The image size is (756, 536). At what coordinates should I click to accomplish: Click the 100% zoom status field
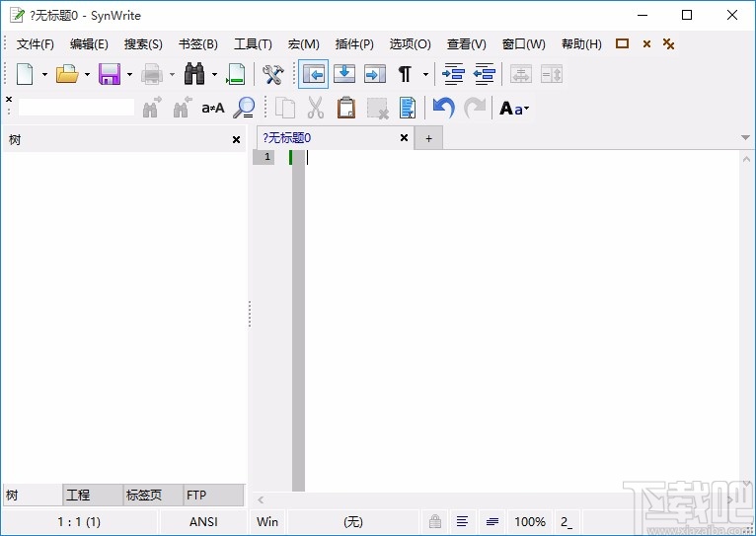(x=529, y=521)
